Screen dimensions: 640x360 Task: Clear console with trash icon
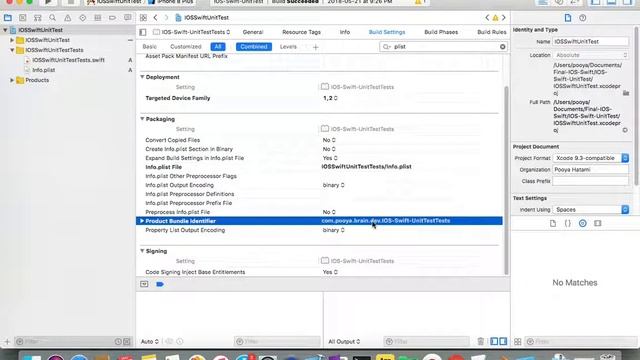480,341
